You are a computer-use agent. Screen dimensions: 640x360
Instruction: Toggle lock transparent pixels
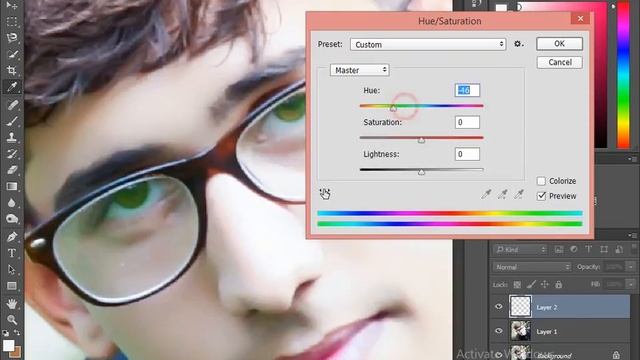pyautogui.click(x=517, y=284)
